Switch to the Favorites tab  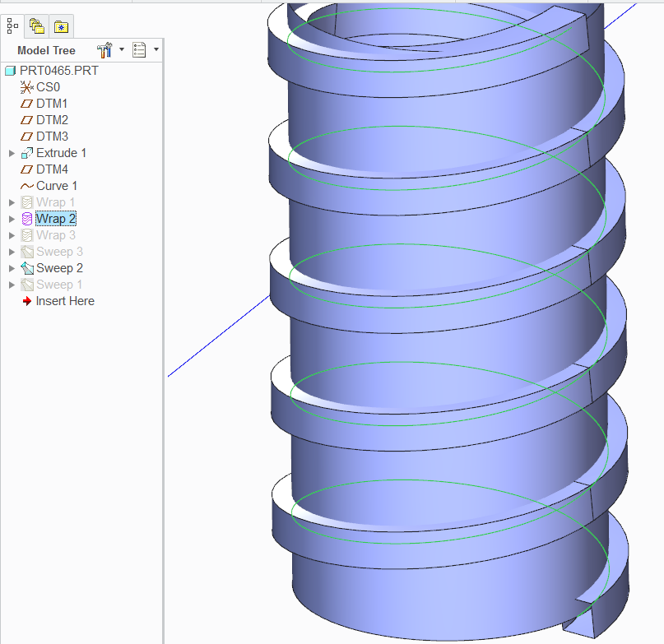[x=62, y=27]
